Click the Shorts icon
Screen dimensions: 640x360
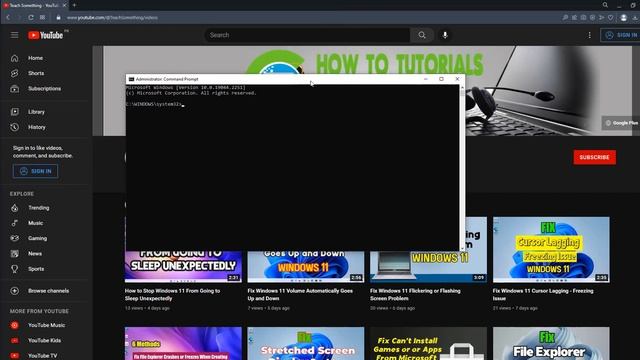[15, 73]
